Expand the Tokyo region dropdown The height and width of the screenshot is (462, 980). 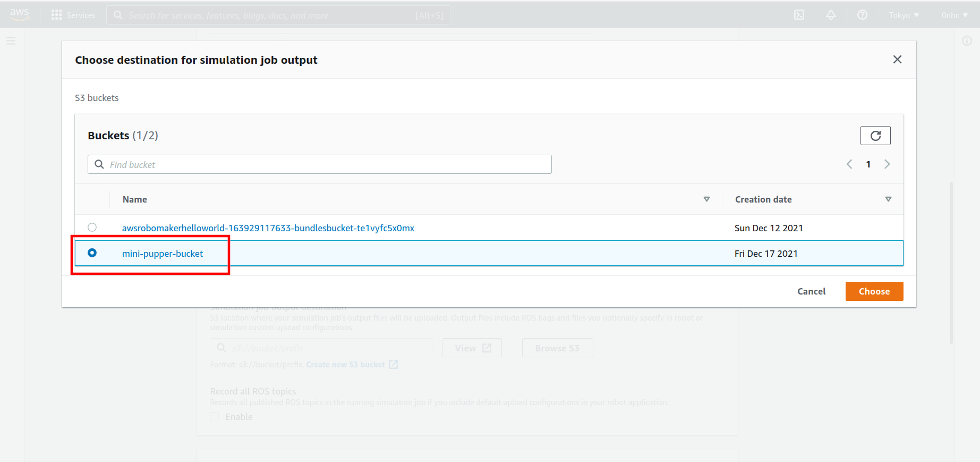(x=904, y=15)
